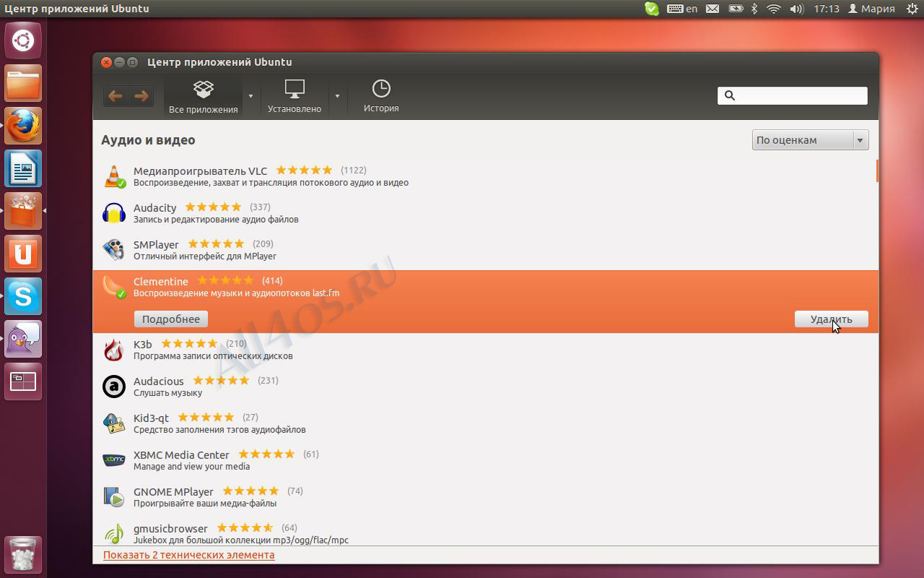Viewport: 924px width, 578px height.
Task: Click the search input field
Action: 793,95
